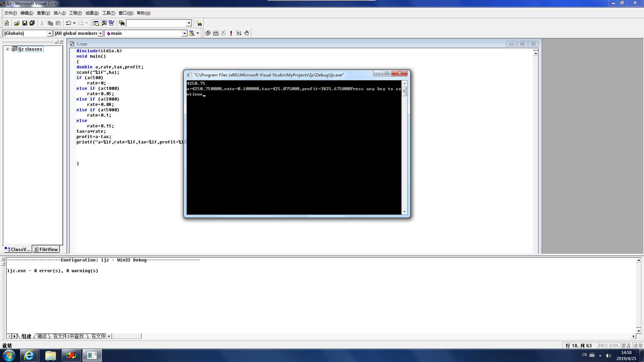
Task: Open the Windows Start button
Action: click(9, 355)
